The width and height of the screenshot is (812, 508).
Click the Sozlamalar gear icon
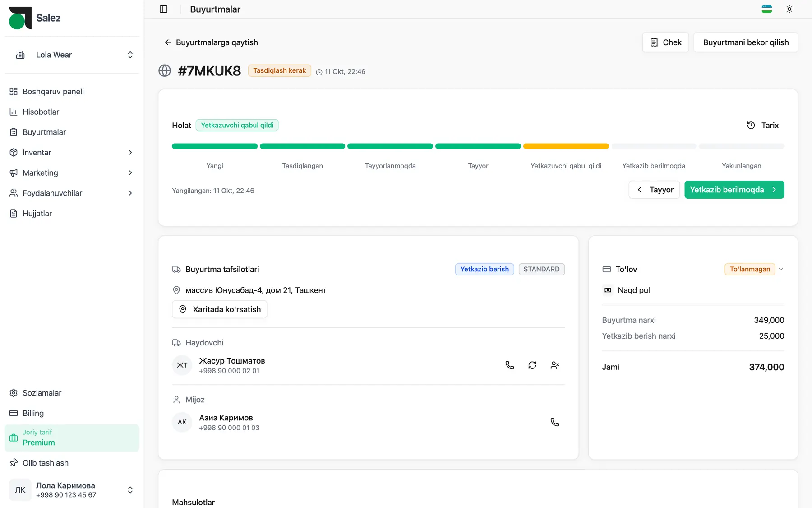(x=14, y=393)
